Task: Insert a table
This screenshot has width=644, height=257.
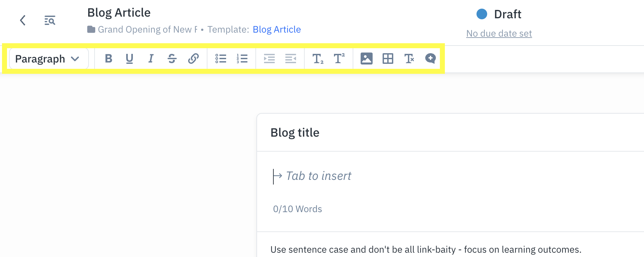Action: (x=388, y=59)
